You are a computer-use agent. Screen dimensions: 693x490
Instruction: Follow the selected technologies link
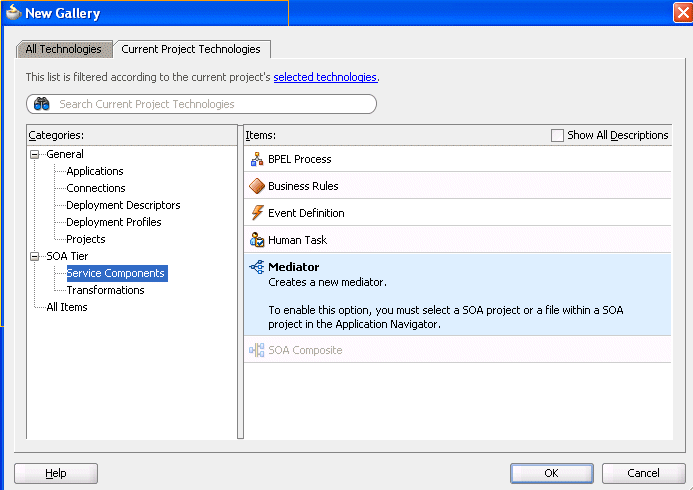coord(325,77)
